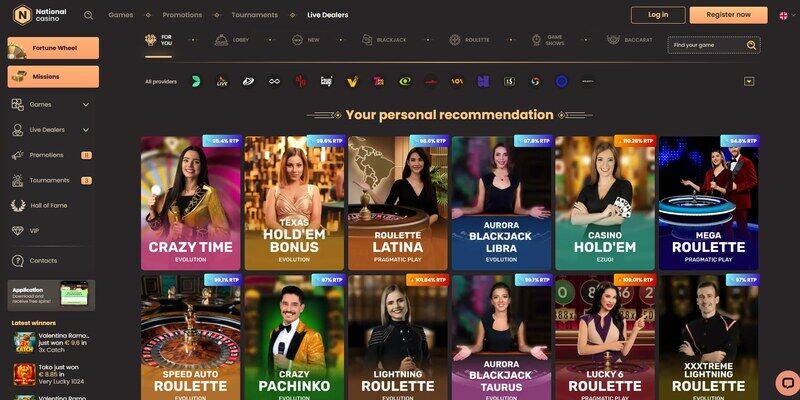Image resolution: width=800 pixels, height=400 pixels.
Task: Click the Log in button
Action: click(x=658, y=15)
